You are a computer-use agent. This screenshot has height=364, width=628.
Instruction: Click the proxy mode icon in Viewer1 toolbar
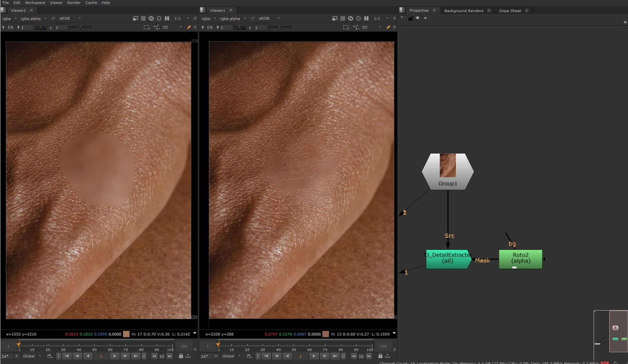pyautogui.click(x=335, y=18)
